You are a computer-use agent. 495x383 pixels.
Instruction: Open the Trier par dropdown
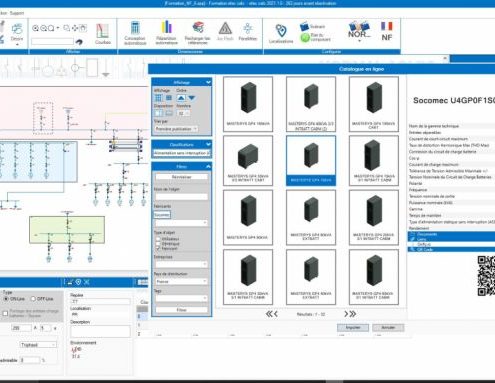[x=176, y=129]
